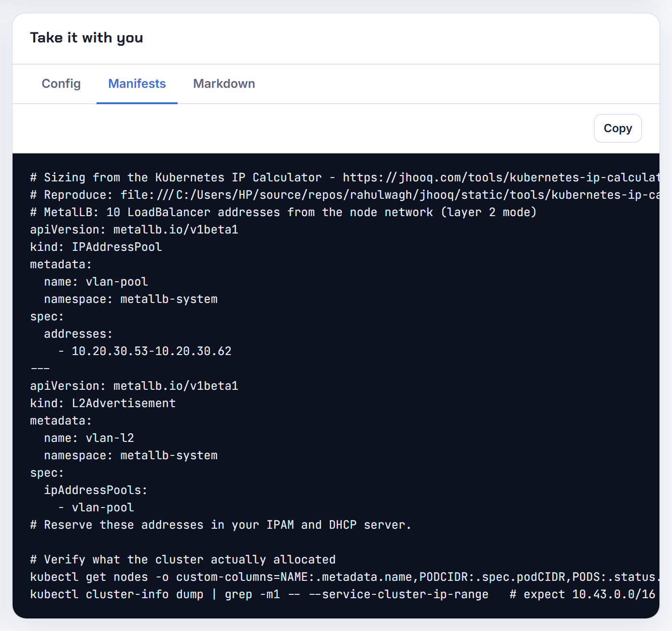Screen dimensions: 672x631
Task: Click the "ipAddressPools:" key line
Action: tap(96, 490)
